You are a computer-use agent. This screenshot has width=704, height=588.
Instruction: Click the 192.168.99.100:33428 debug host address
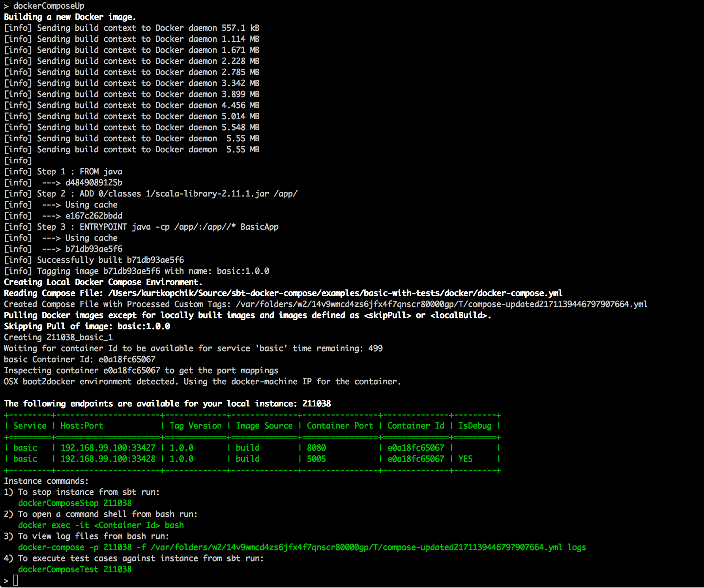point(108,459)
